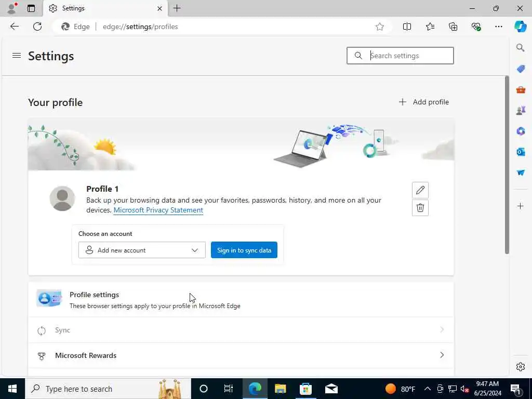Open Task View on taskbar
Screen dimensions: 532x399
[x=229, y=389]
